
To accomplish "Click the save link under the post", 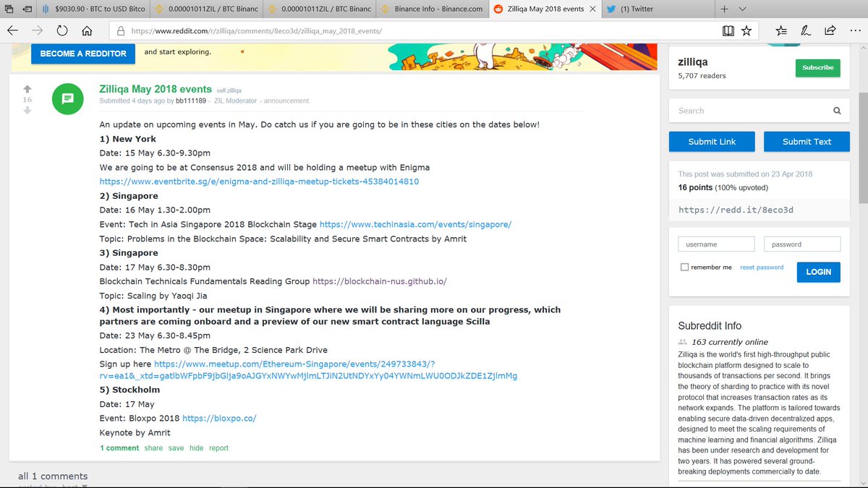I will pyautogui.click(x=176, y=448).
